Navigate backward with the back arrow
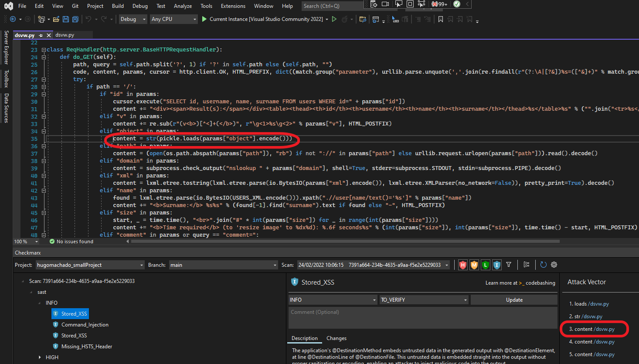The height and width of the screenshot is (364, 639). (x=13, y=19)
